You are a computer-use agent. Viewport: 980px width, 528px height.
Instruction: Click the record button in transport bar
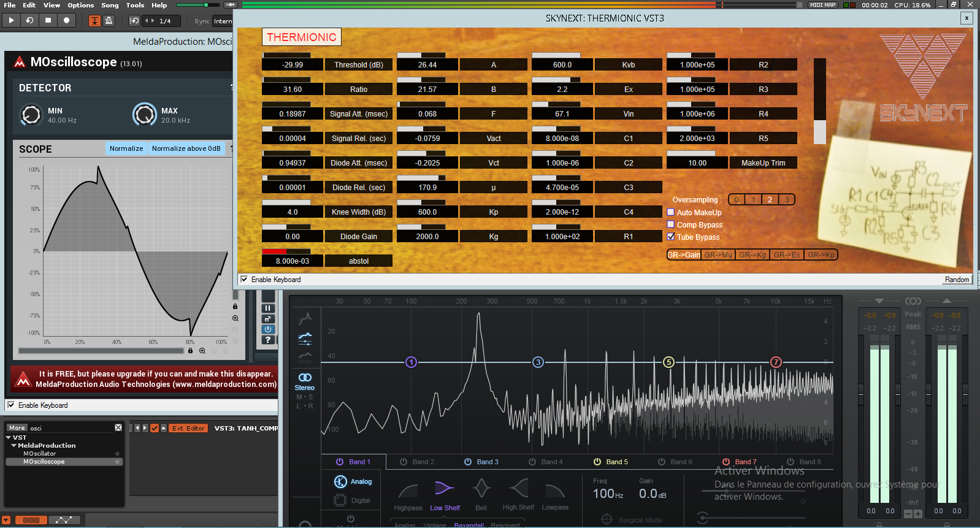(66, 20)
